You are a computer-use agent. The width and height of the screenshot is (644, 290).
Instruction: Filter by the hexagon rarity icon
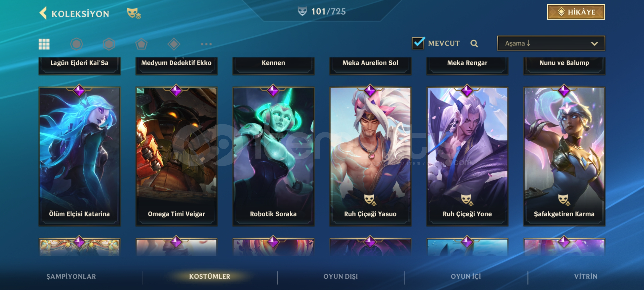click(109, 44)
